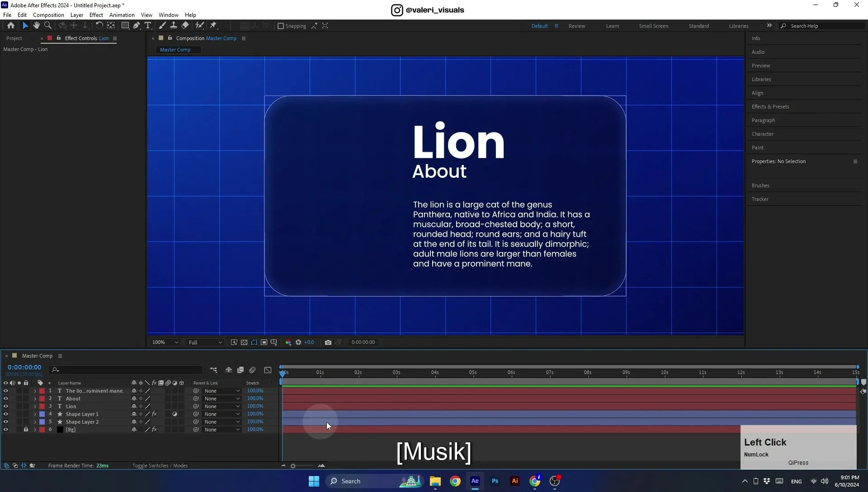Select the Eraser tool
868x492 pixels.
pos(185,26)
